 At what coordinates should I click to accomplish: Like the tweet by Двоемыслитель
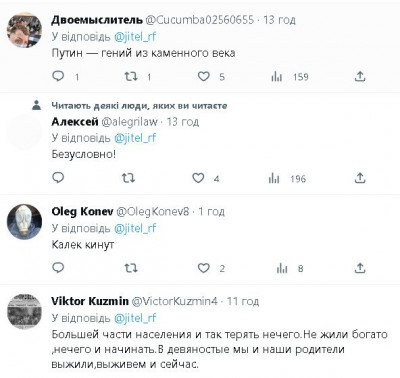tap(204, 77)
